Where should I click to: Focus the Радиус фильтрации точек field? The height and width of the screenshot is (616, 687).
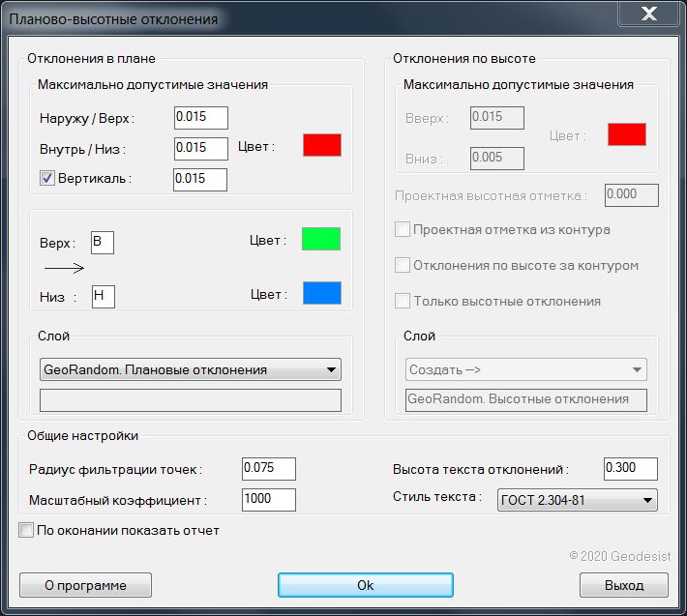268,469
